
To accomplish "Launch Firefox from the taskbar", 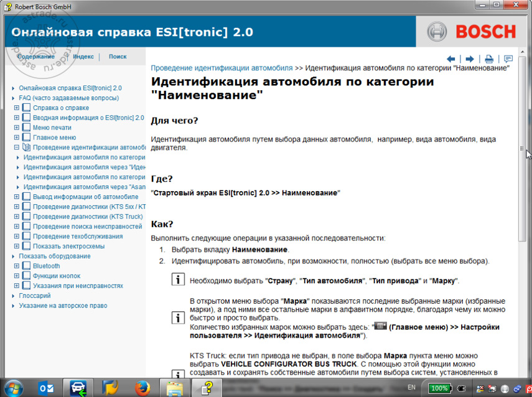I will (x=142, y=388).
